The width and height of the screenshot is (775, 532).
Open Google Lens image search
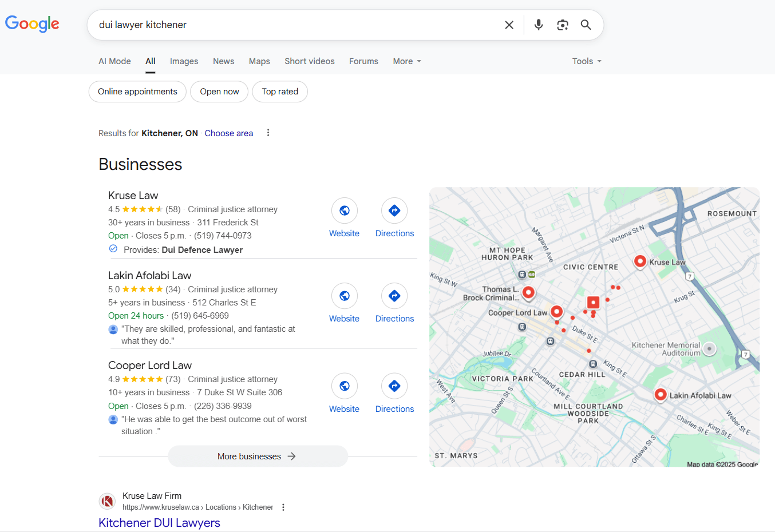point(562,25)
